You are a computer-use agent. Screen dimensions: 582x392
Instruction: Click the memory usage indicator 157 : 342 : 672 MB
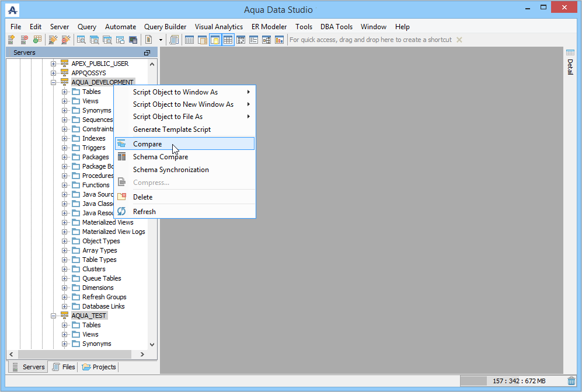coord(519,381)
